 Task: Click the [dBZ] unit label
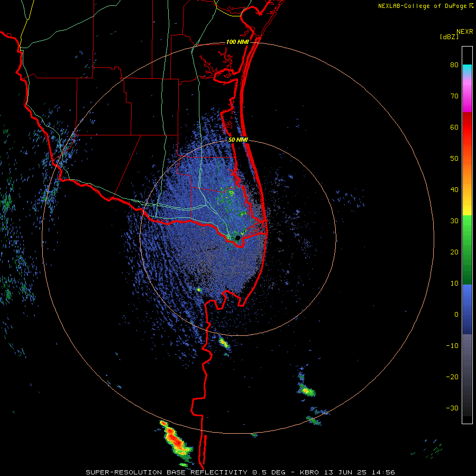click(449, 36)
